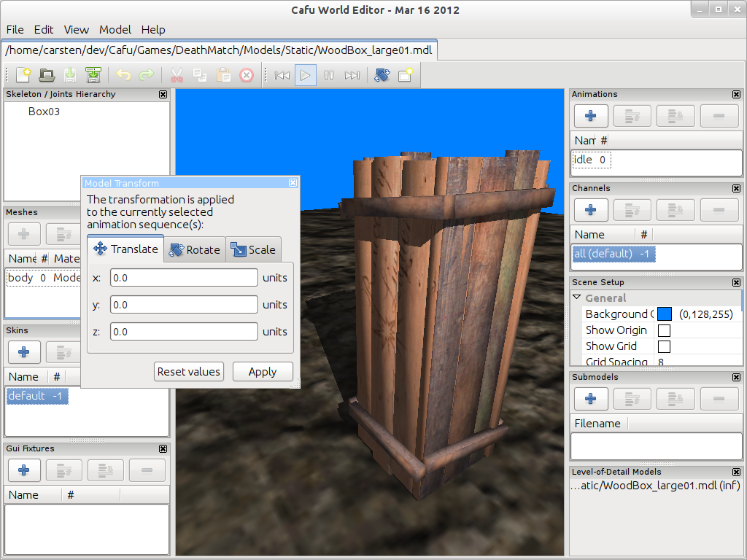Add a submodel with plus icon
The width and height of the screenshot is (747, 560).
pyautogui.click(x=591, y=399)
